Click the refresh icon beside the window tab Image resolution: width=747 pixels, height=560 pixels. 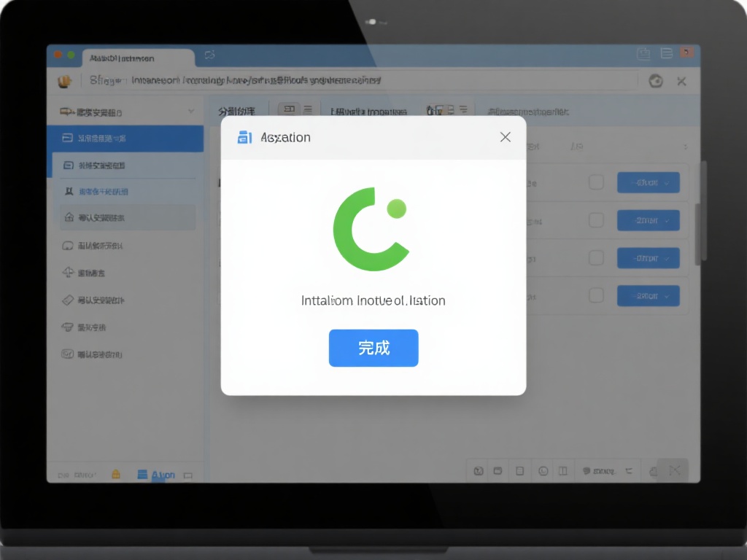(x=210, y=55)
